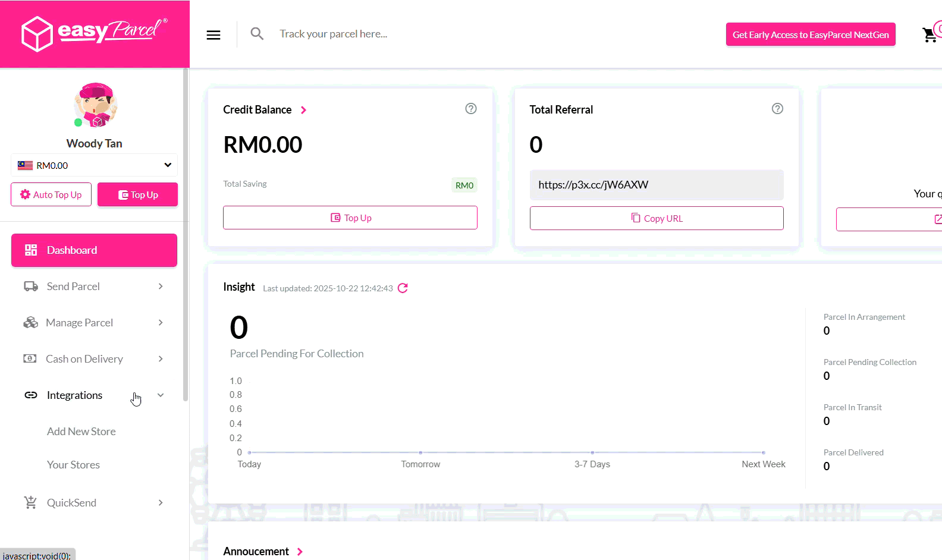Viewport: 942px width, 560px height.
Task: Open the Credit Balance arrow
Action: coord(303,110)
